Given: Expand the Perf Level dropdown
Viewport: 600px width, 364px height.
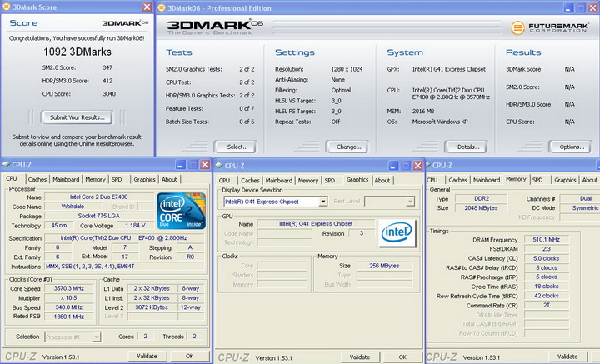Looking at the screenshot, I should point(410,201).
